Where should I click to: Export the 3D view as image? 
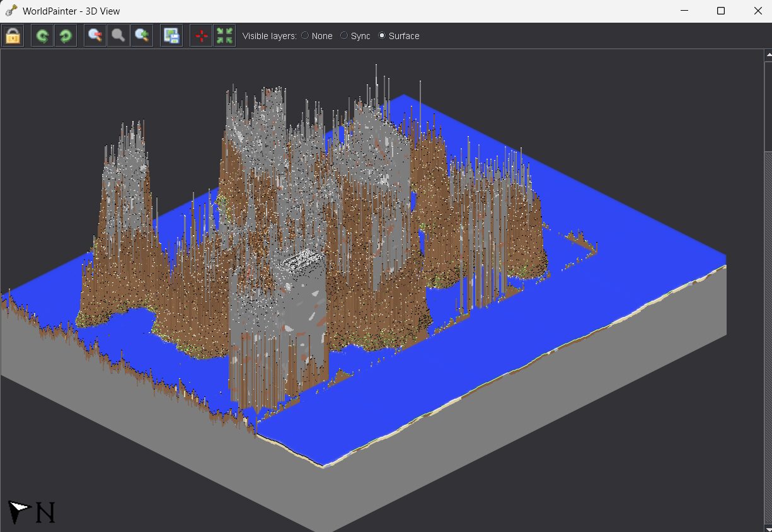pos(171,36)
